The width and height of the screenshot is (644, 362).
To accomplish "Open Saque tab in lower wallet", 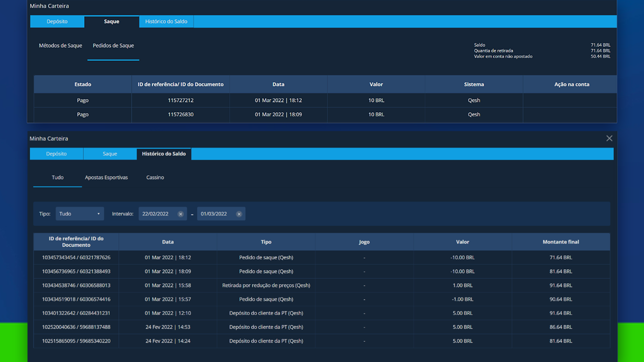I will pos(110,154).
